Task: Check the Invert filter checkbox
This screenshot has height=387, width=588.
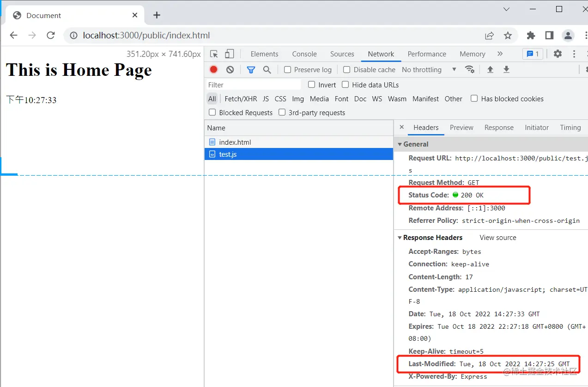Action: tap(312, 85)
